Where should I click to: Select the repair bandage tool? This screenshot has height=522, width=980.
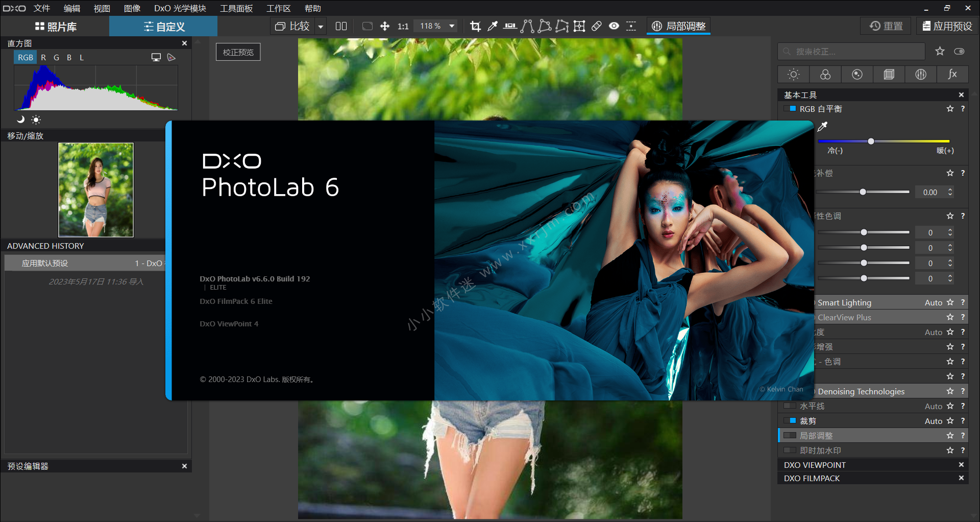tap(596, 26)
